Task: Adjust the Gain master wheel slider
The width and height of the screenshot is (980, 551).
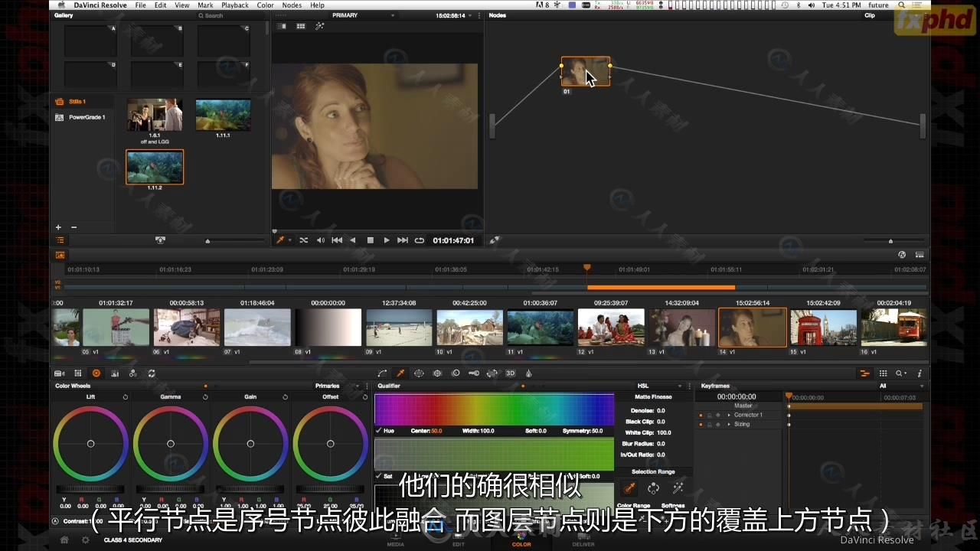Action: click(x=250, y=489)
